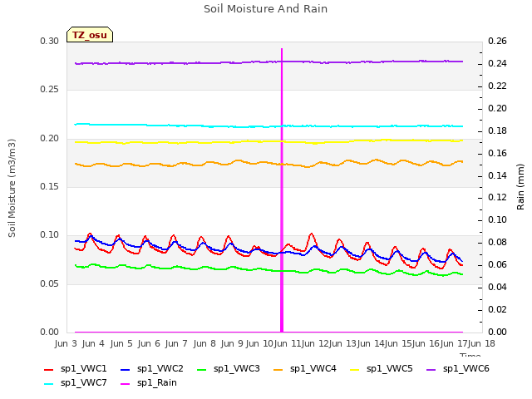Click the orange sp1_VWC4 legend swatch
Screen dimensions: 532x399
coord(278,369)
